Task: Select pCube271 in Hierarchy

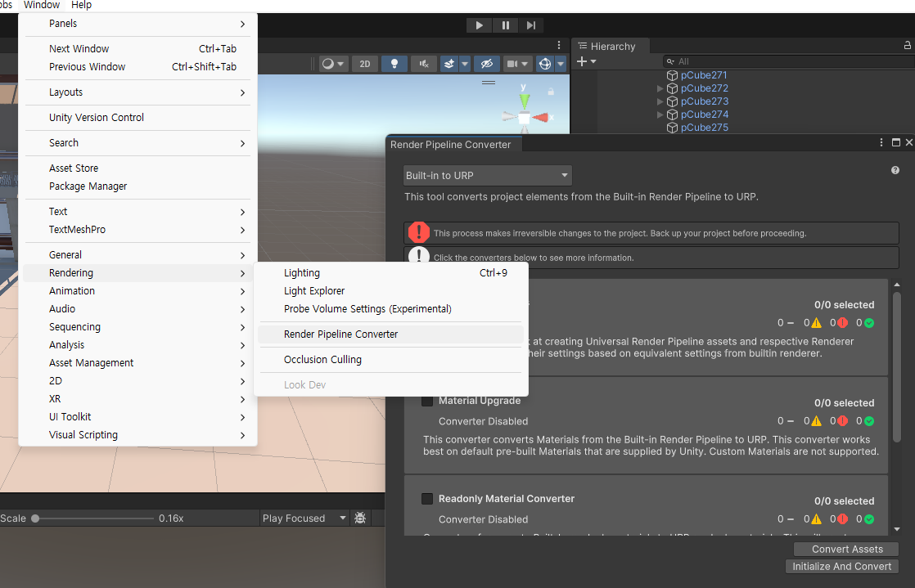Action: coord(704,75)
